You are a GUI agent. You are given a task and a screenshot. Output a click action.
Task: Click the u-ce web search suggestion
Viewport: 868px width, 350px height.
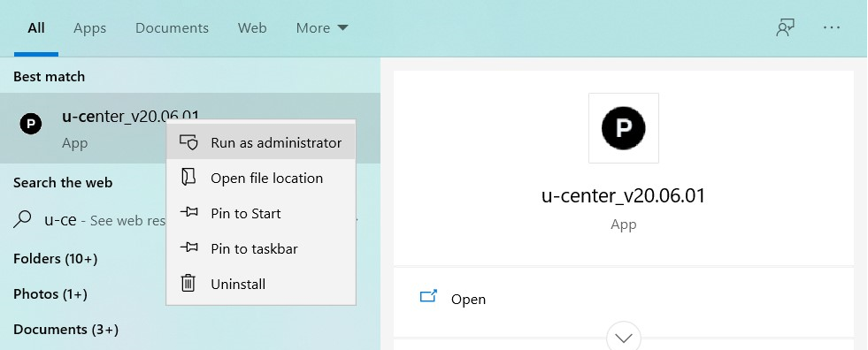pos(190,221)
